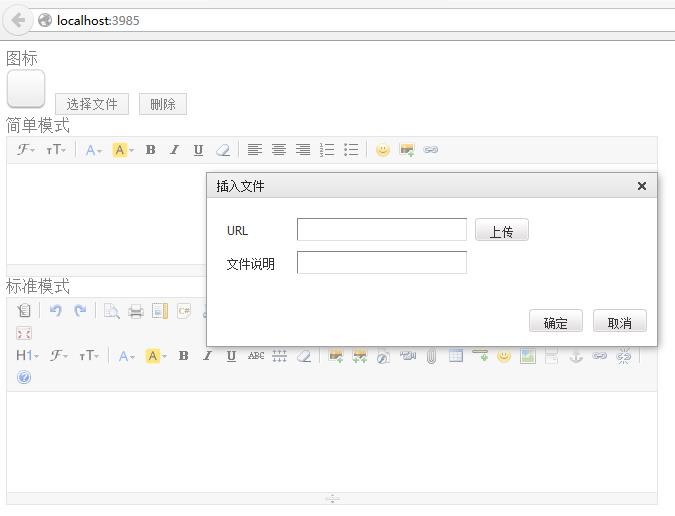Click the URL input field in dialog
Screen dimensions: 675x516
click(382, 229)
